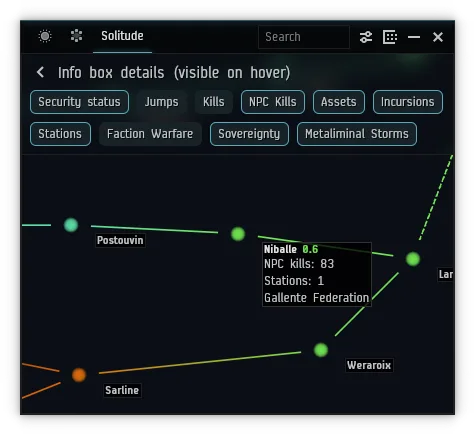Enable the Faction Warfare option
The width and height of the screenshot is (475, 435).
(x=150, y=134)
